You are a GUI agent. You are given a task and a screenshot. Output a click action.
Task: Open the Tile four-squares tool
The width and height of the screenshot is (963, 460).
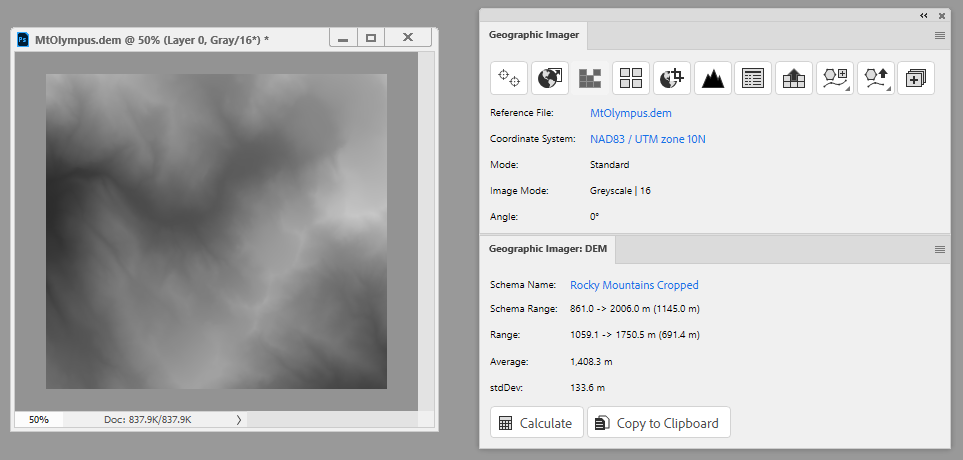(631, 78)
